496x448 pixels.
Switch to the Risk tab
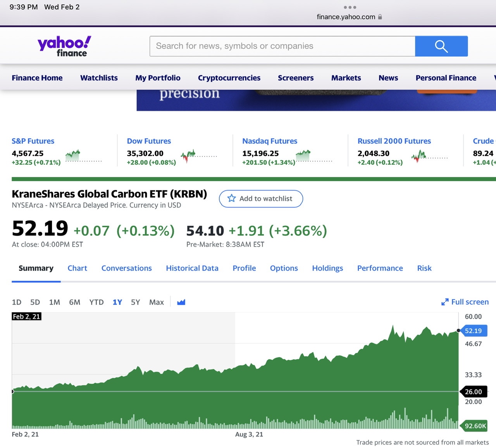pyautogui.click(x=424, y=268)
